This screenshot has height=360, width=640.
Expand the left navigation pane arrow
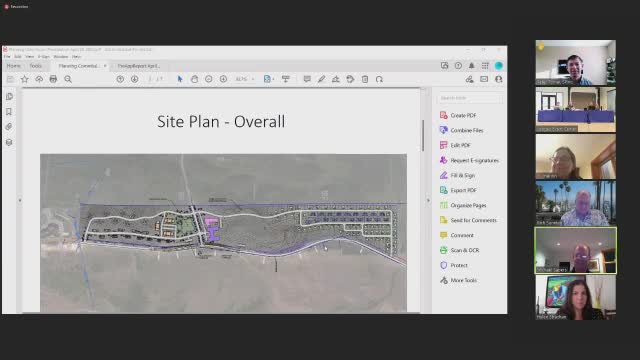(x=20, y=200)
